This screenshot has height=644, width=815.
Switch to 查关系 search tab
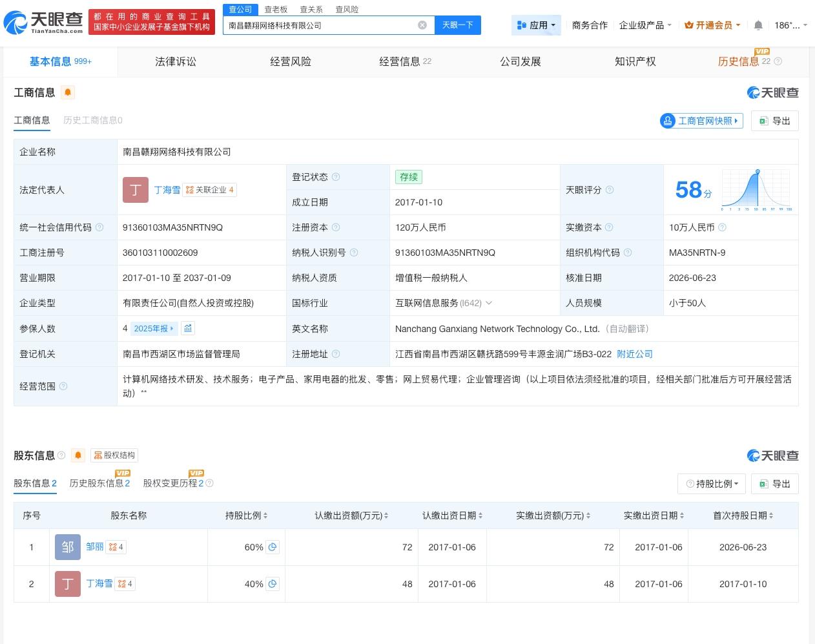(x=311, y=10)
